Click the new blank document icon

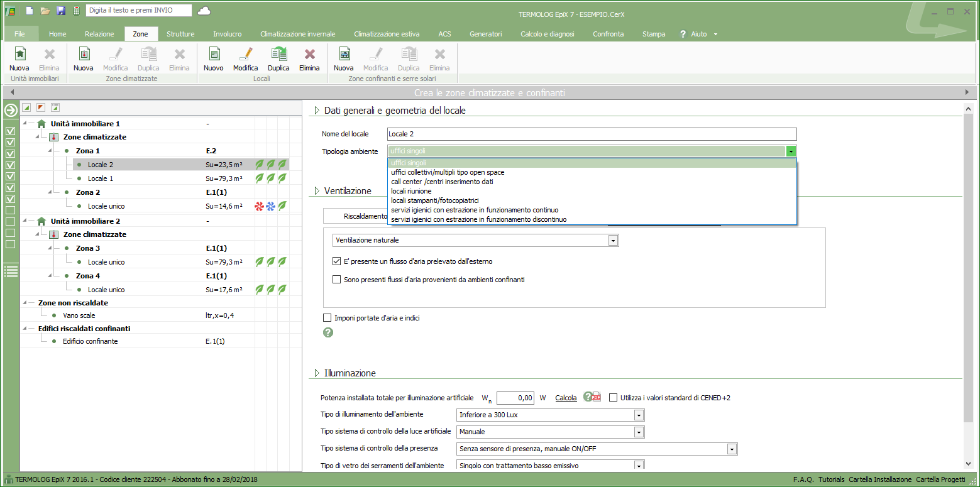[x=29, y=11]
